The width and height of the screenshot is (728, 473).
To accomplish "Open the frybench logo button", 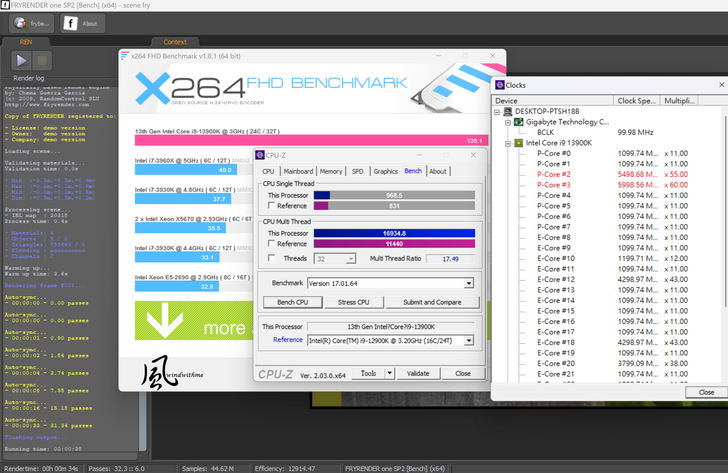I will pyautogui.click(x=16, y=22).
